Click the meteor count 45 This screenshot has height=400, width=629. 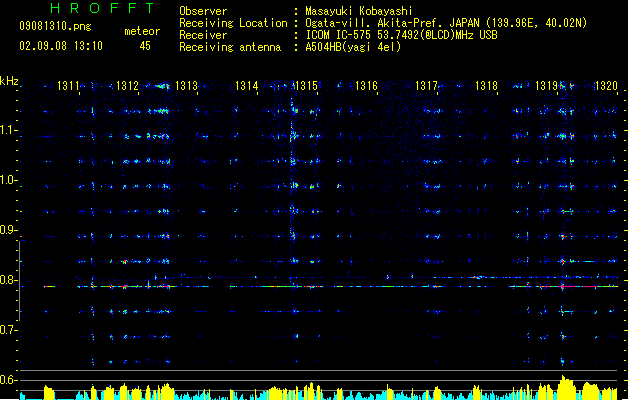145,46
